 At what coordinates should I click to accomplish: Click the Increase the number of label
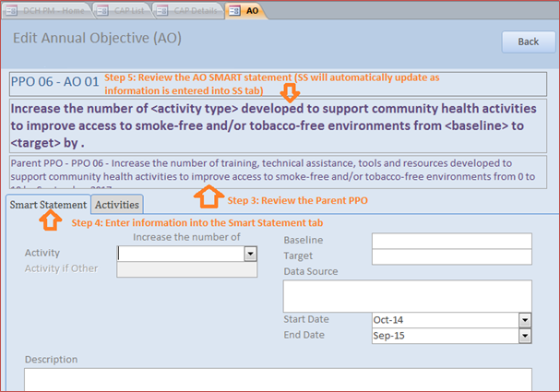pos(186,237)
